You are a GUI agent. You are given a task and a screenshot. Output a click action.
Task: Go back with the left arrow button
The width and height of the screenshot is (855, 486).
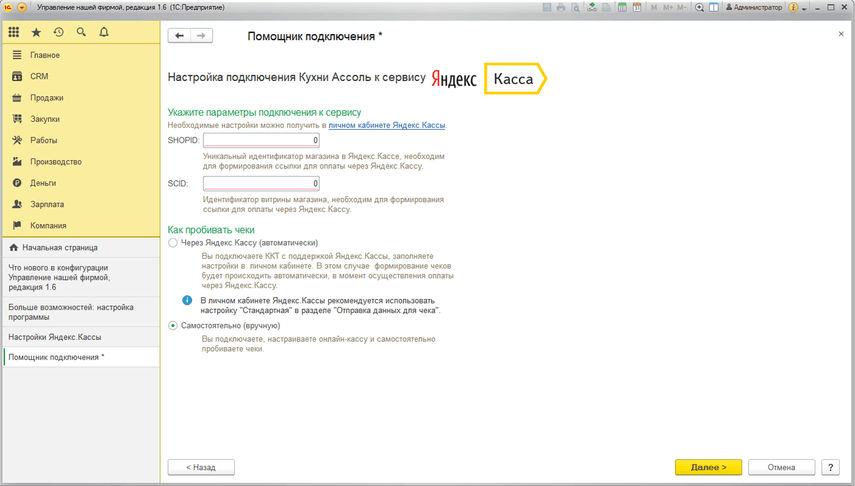point(179,35)
